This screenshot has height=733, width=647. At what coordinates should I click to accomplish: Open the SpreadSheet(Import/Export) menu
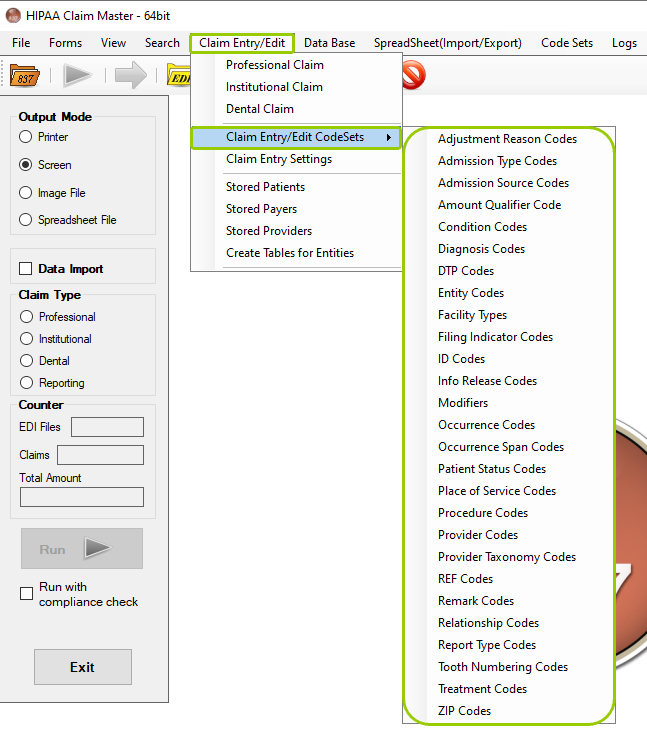pyautogui.click(x=448, y=43)
